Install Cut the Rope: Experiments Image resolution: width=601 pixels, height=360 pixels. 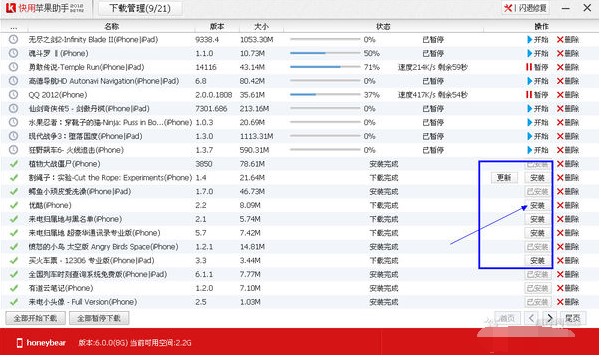(x=537, y=178)
